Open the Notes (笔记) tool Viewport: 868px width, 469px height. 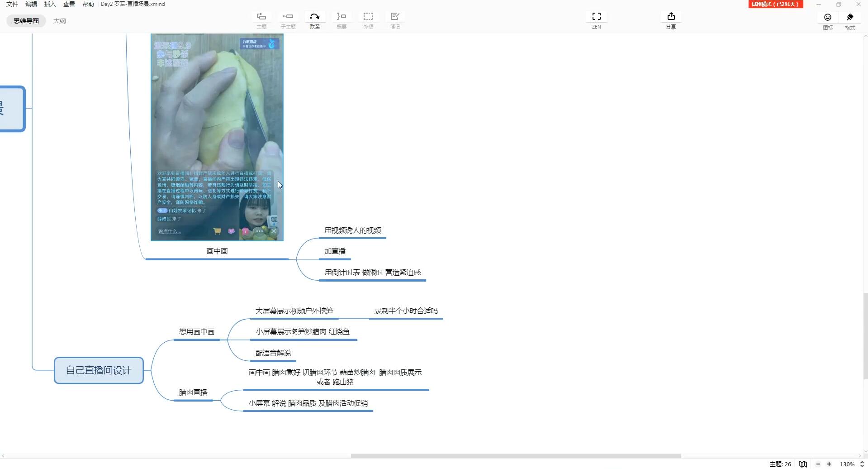click(x=395, y=20)
